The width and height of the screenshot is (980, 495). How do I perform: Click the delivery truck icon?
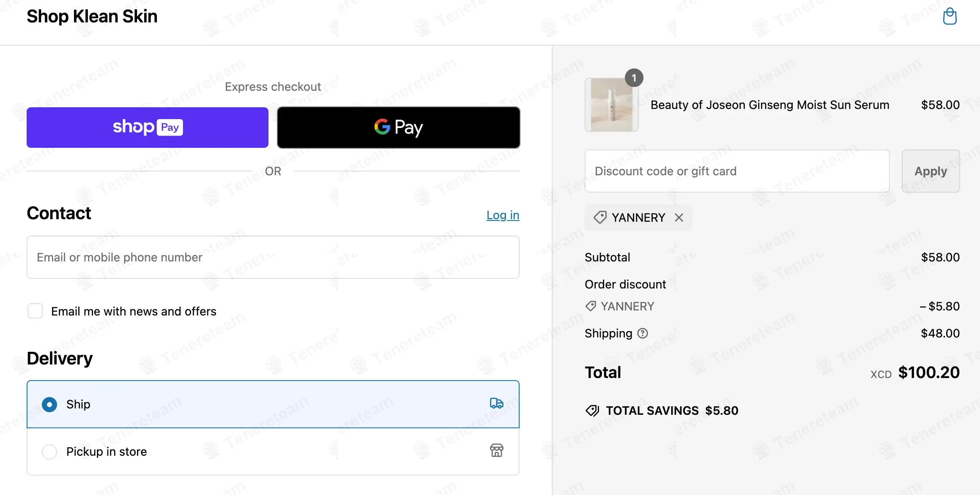pyautogui.click(x=496, y=404)
